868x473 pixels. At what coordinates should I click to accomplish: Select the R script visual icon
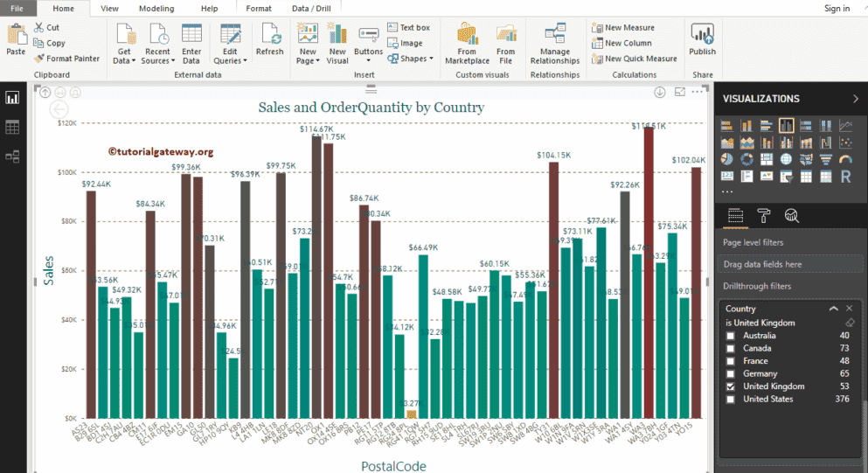845,177
